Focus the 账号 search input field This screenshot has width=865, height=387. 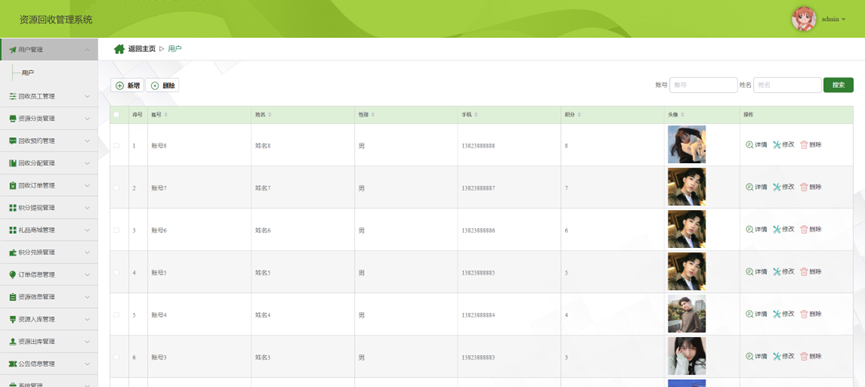click(x=703, y=85)
